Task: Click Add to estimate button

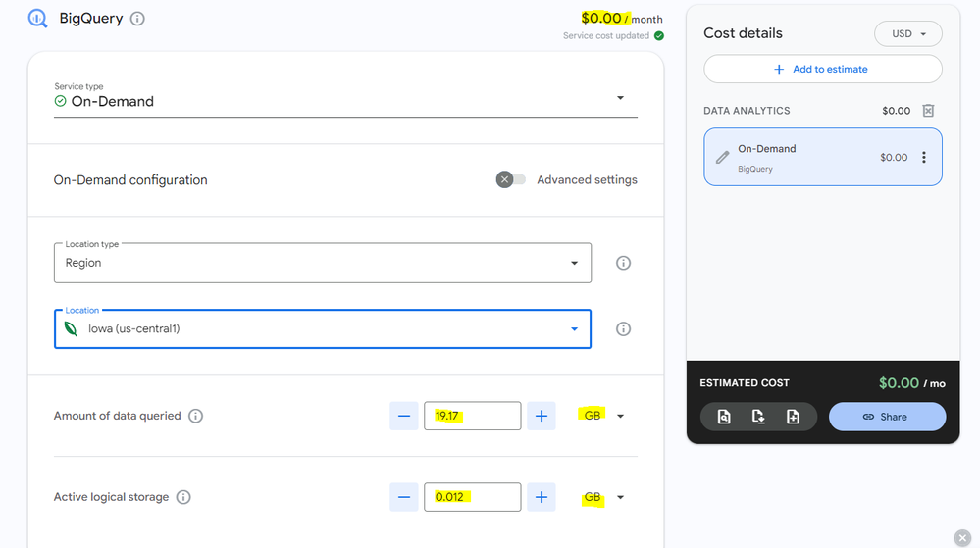Action: [822, 70]
